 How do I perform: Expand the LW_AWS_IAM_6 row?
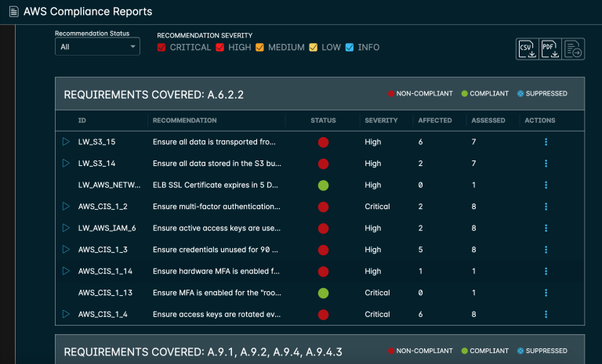click(66, 228)
